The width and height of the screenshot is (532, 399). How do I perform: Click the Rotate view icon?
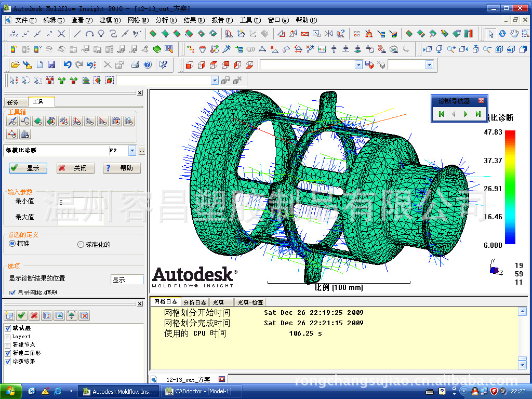coord(502,34)
